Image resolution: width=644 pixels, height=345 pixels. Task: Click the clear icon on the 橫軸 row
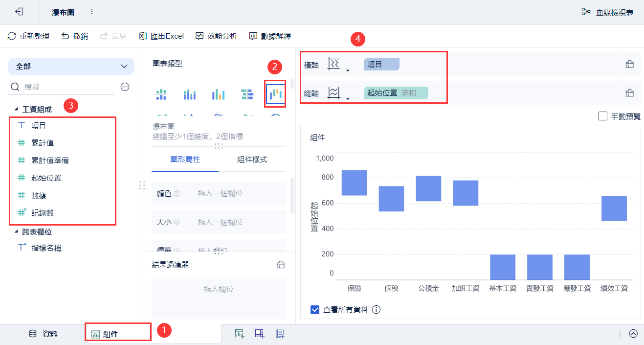[x=630, y=64]
